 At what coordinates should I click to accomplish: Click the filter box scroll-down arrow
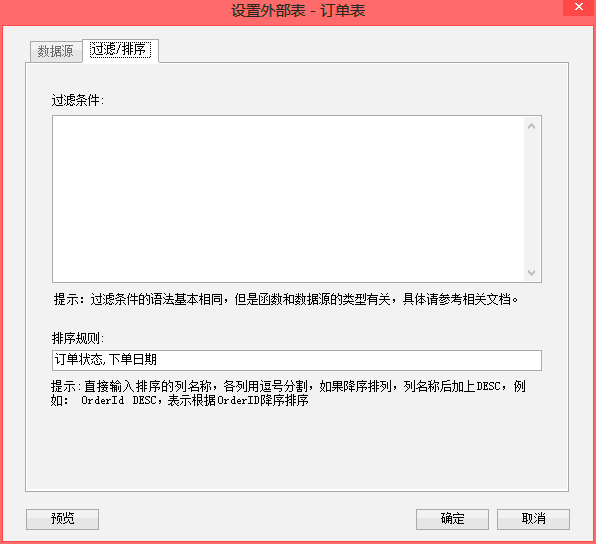click(531, 273)
